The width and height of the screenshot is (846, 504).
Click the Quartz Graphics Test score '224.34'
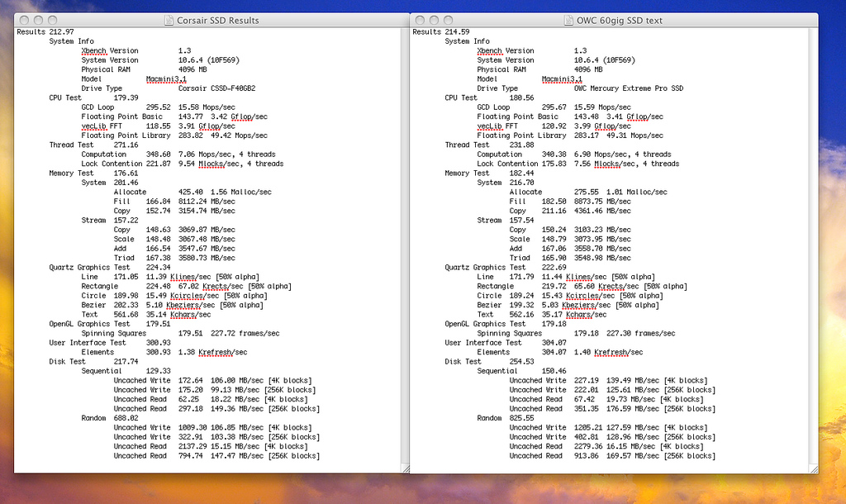pos(158,268)
